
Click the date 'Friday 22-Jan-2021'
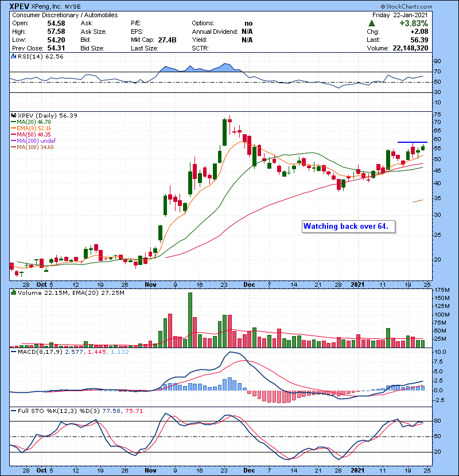[x=400, y=15]
